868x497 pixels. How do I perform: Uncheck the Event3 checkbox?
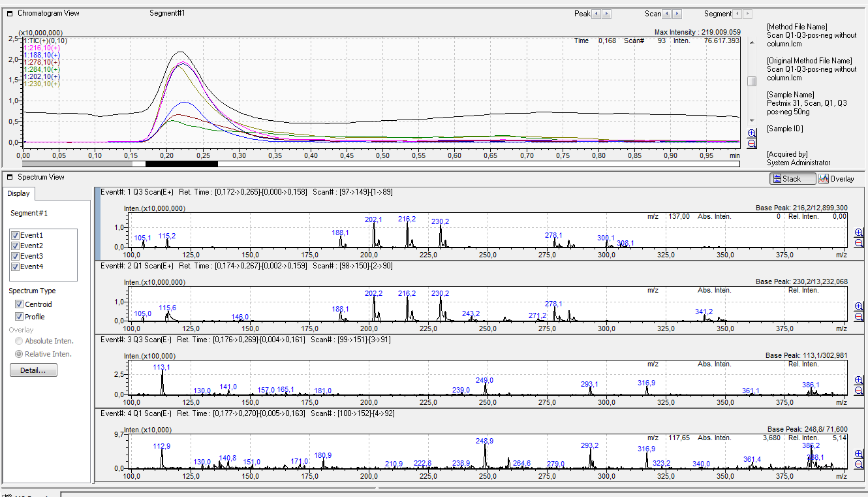tap(16, 256)
